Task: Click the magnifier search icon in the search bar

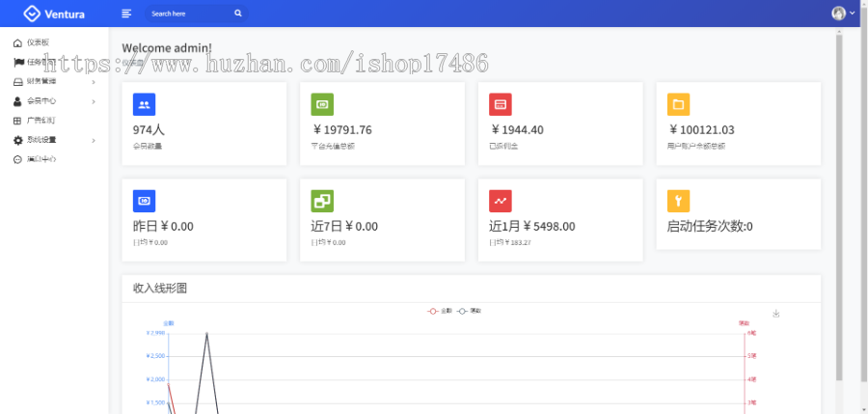Action: click(238, 14)
